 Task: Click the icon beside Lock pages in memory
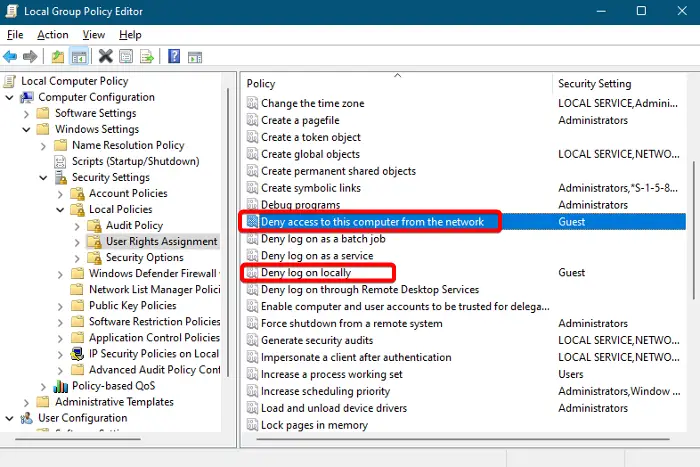252,425
